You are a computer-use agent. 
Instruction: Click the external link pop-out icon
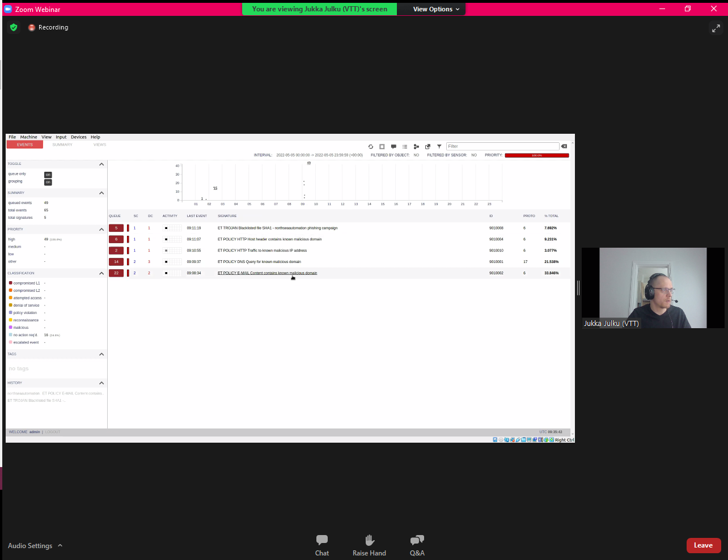point(428,146)
